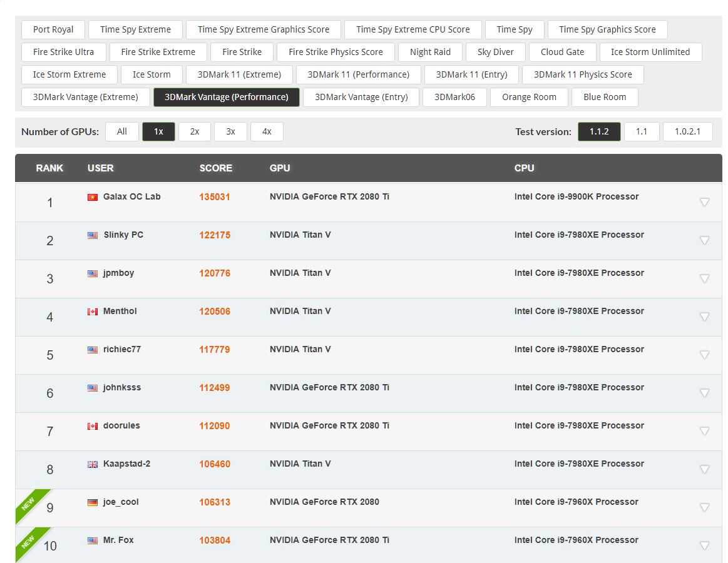
Task: Select Fire Strike Extreme benchmark
Action: tap(158, 52)
